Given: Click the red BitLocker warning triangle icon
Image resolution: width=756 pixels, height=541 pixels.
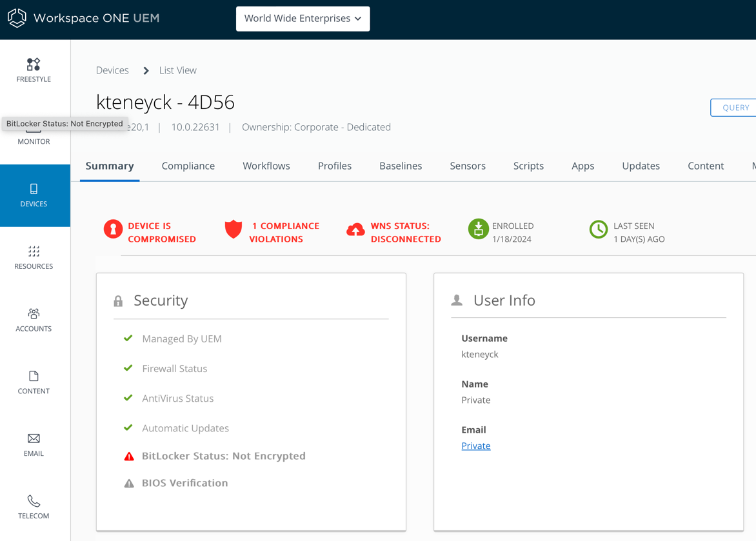Looking at the screenshot, I should coord(129,456).
